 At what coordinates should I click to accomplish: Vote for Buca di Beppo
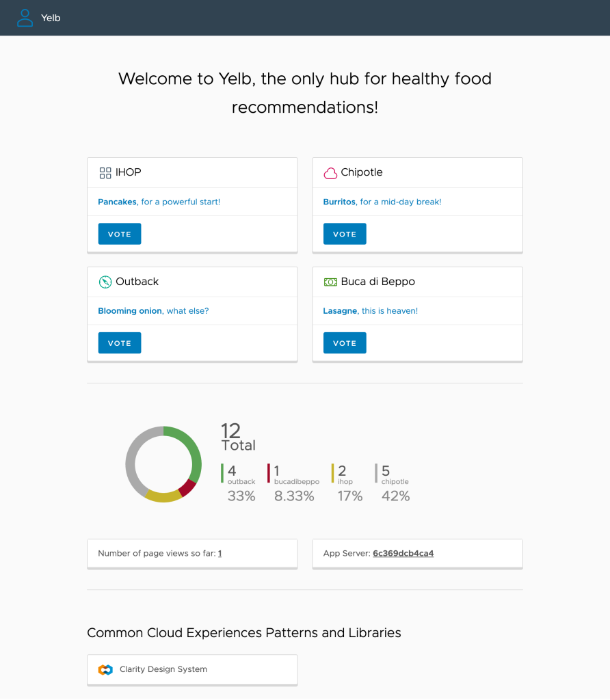345,342
